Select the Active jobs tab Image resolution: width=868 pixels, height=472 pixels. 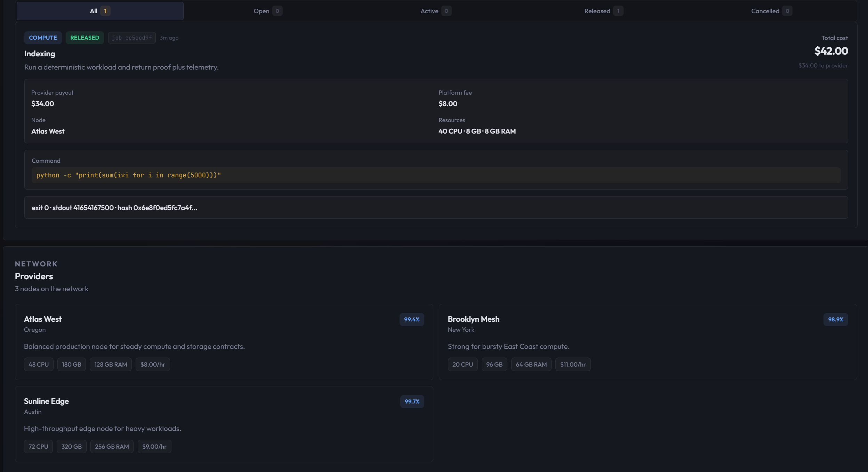pyautogui.click(x=435, y=11)
